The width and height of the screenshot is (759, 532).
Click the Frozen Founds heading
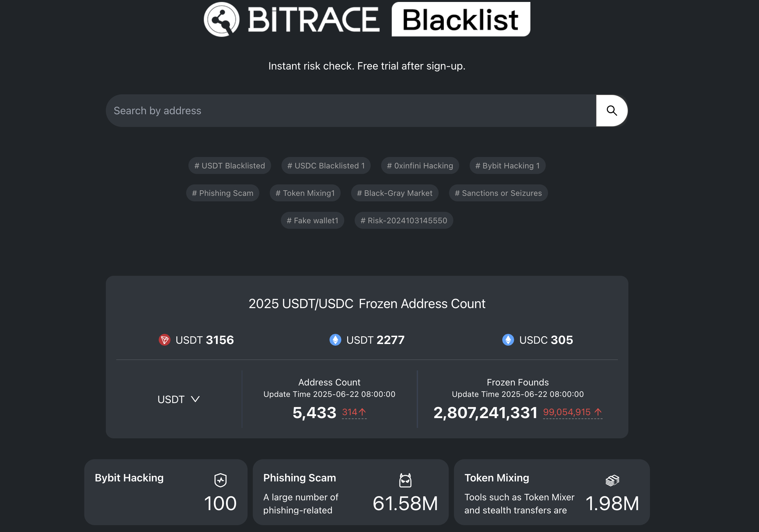click(x=518, y=382)
